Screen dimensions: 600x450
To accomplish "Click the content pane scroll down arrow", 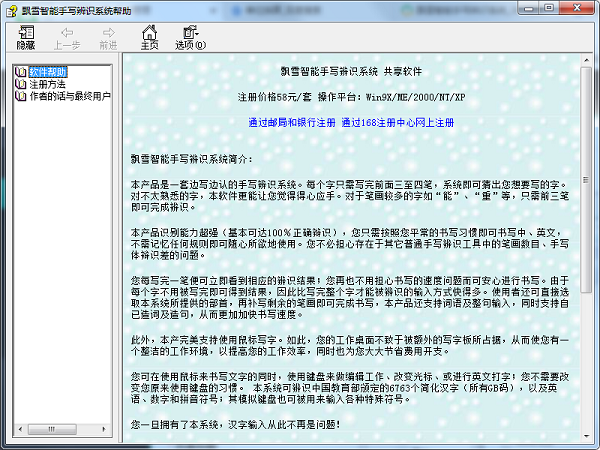I will (586, 436).
